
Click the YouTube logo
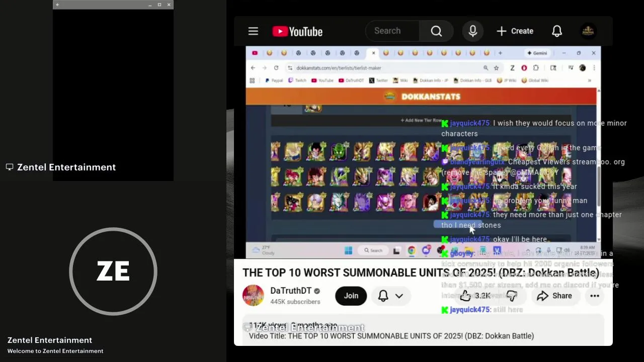pyautogui.click(x=297, y=31)
